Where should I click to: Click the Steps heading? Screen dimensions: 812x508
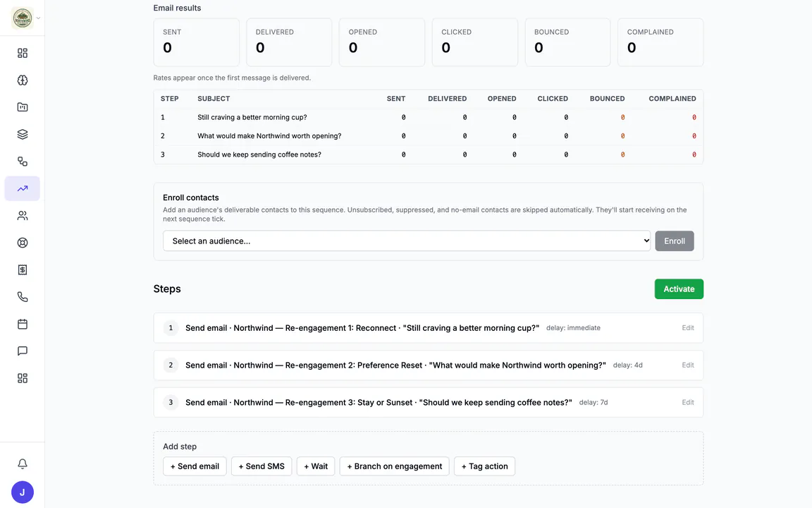(167, 289)
